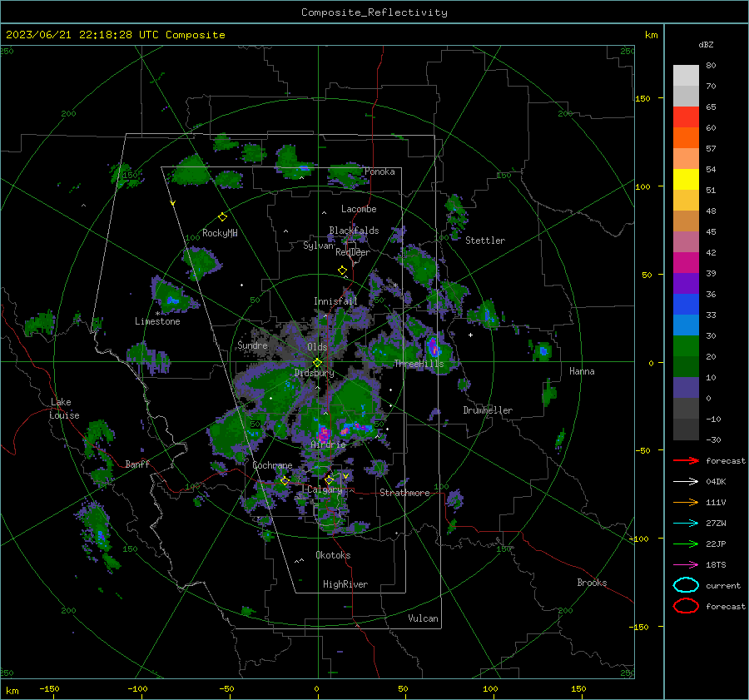This screenshot has height=700, width=749.
Task: Click the Lake Louise label
Action: click(64, 409)
